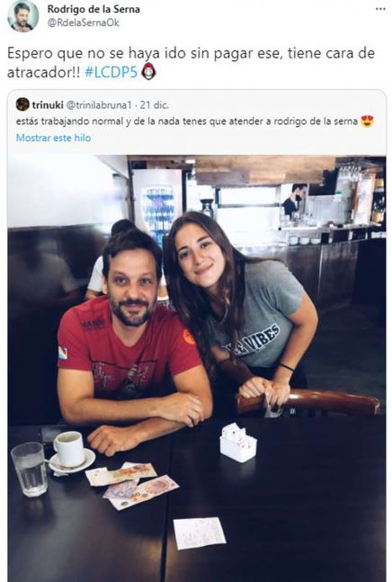This screenshot has width=392, height=582.
Task: Click the red mask emoji after #LCDP5
Action: 149,71
